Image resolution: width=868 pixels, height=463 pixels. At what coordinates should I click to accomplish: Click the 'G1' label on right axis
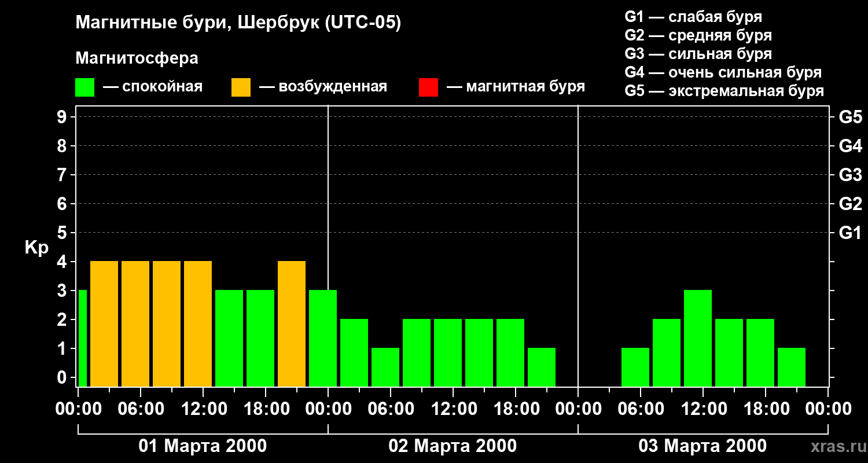(850, 233)
